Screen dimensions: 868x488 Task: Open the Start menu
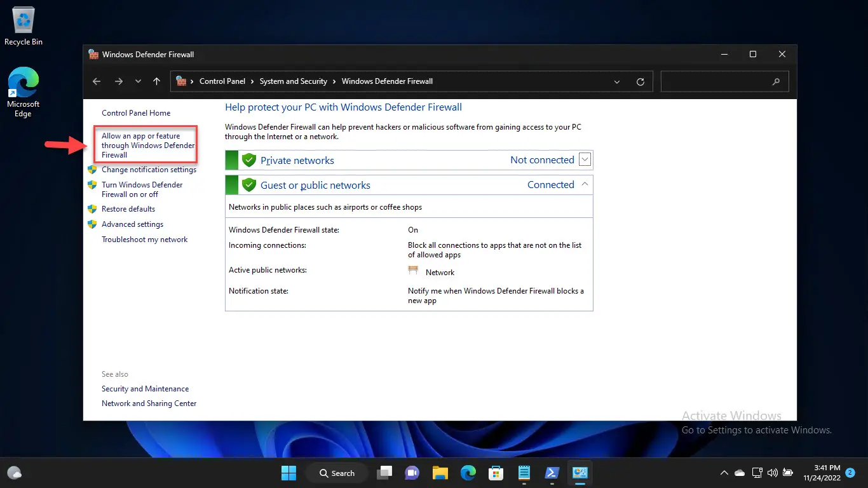click(288, 473)
